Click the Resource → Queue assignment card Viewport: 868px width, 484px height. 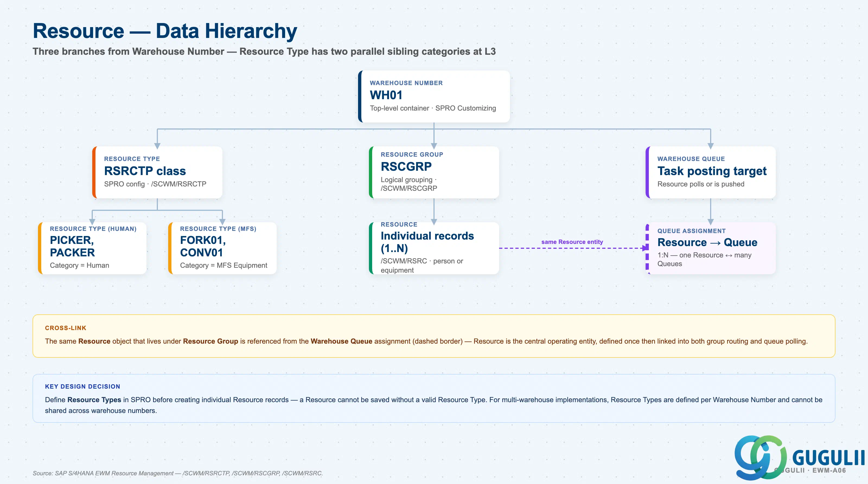click(x=711, y=248)
